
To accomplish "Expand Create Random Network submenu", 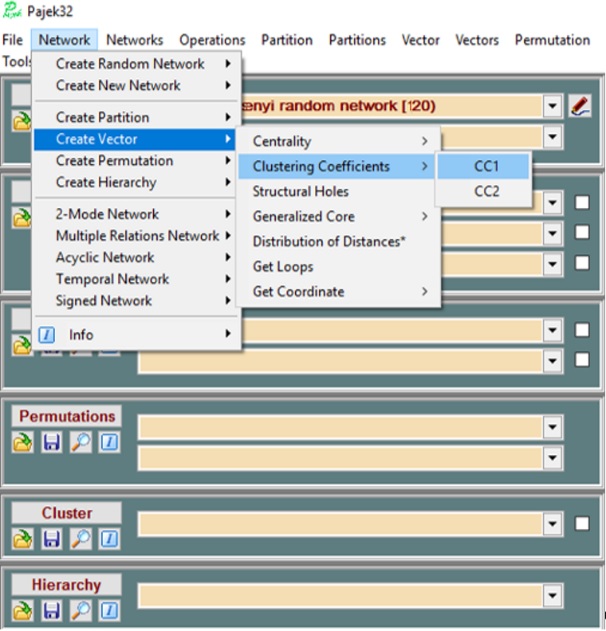I will (136, 64).
